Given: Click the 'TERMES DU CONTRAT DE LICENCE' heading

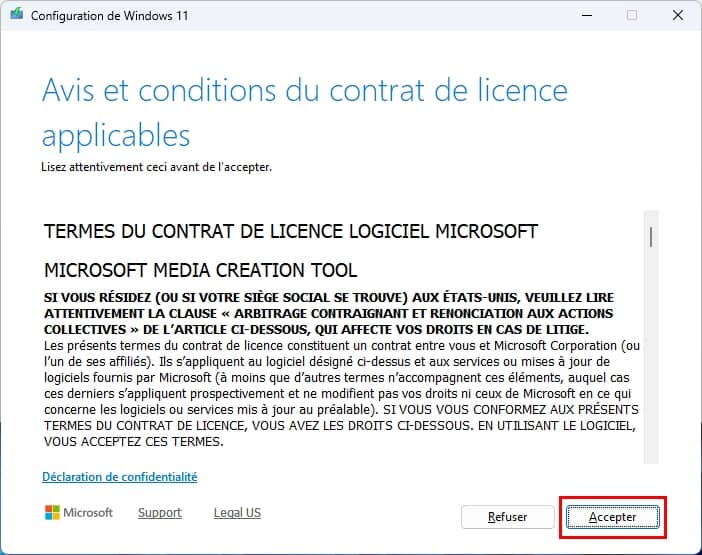Looking at the screenshot, I should [x=291, y=232].
